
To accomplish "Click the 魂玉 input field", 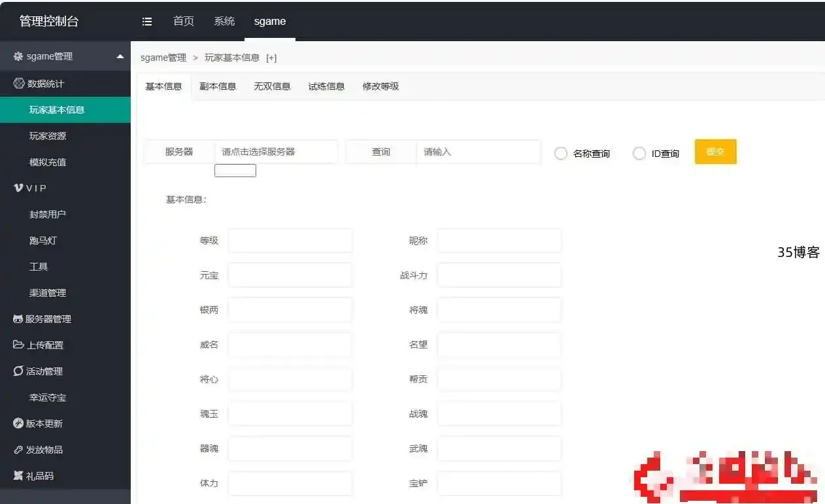I will point(290,414).
